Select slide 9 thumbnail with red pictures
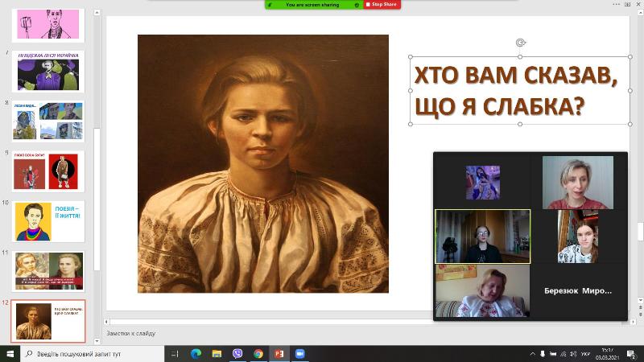The image size is (644, 362). tap(48, 171)
